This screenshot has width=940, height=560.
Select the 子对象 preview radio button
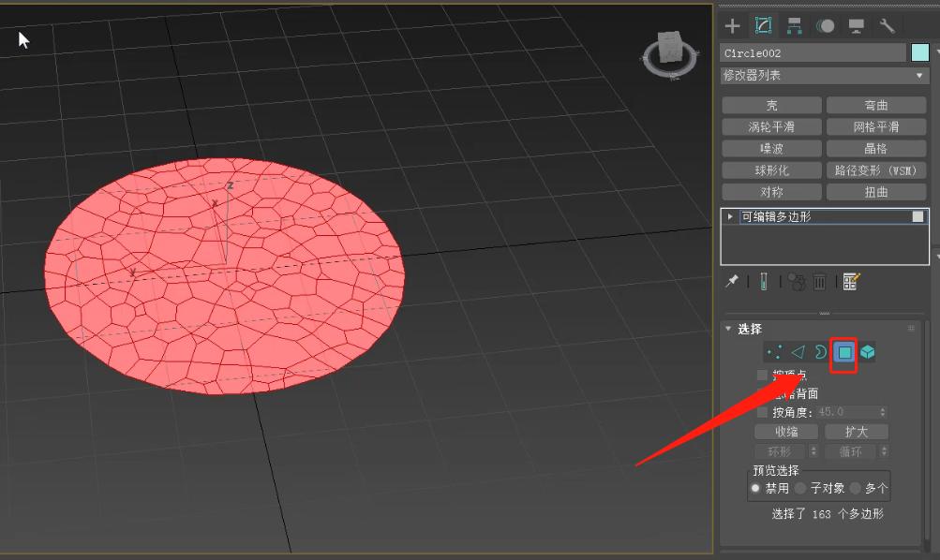pyautogui.click(x=800, y=488)
